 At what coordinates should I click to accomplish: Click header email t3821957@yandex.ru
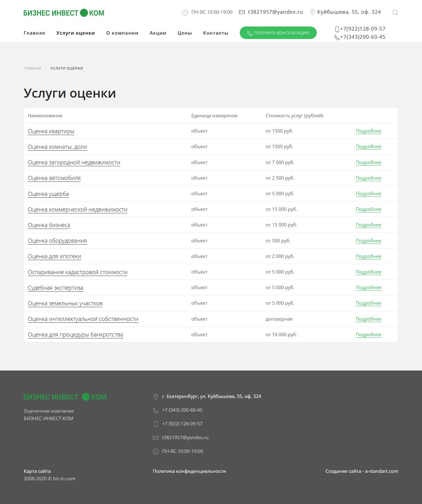pos(275,12)
